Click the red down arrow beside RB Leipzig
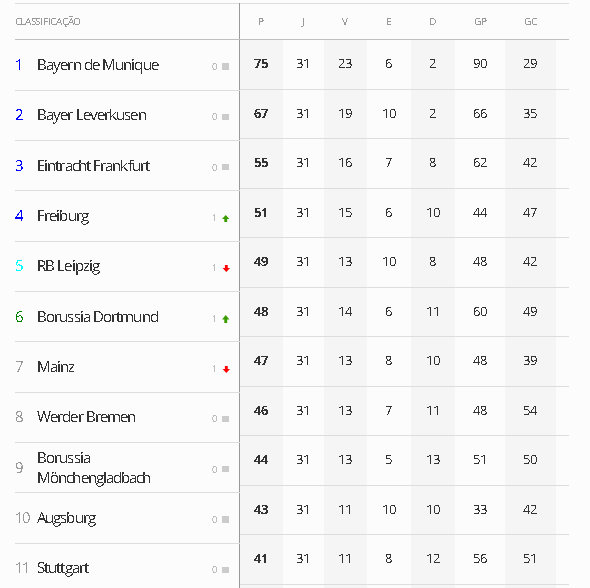590x588 pixels. tap(226, 268)
